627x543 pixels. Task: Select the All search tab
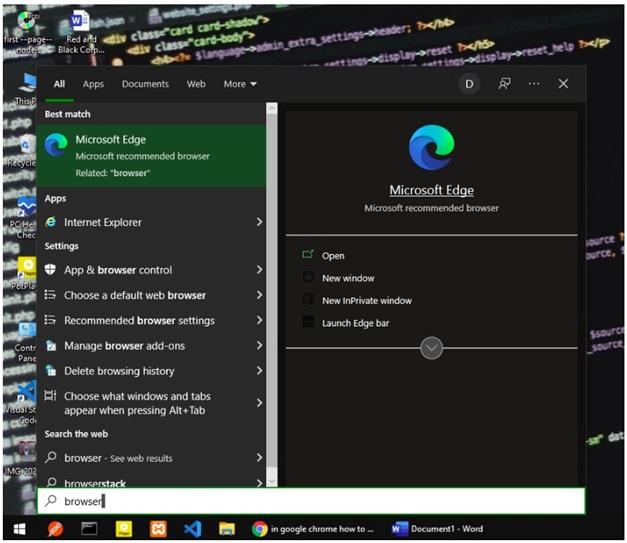[x=59, y=84]
